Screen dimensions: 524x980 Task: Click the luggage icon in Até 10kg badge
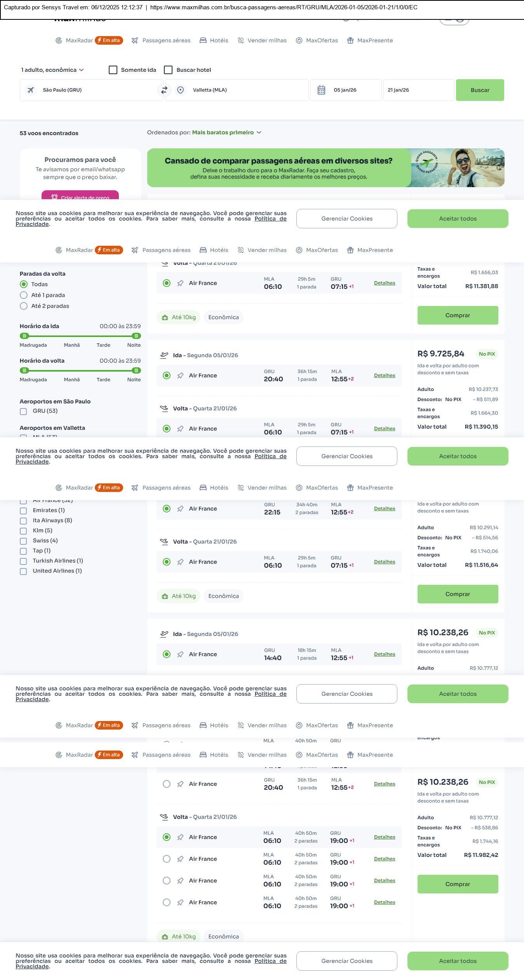(165, 318)
